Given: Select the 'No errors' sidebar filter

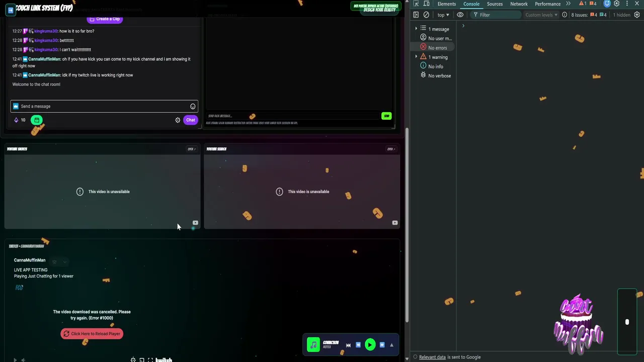Looking at the screenshot, I should pos(434,48).
